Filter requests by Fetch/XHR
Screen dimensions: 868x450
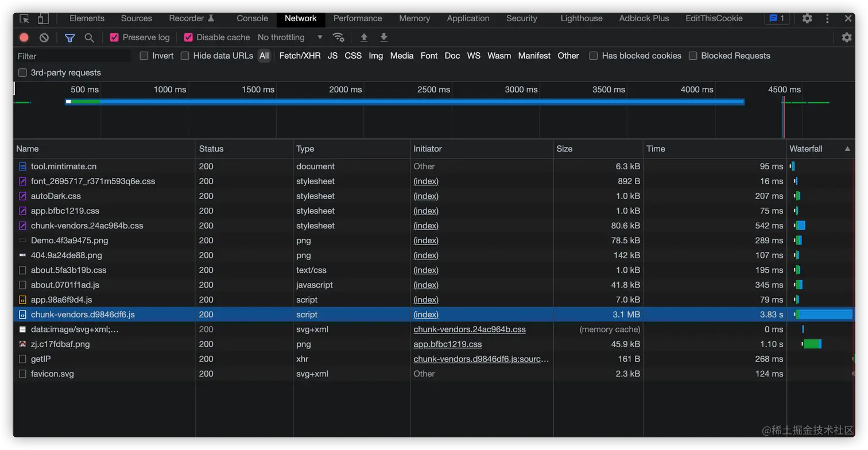pos(300,56)
